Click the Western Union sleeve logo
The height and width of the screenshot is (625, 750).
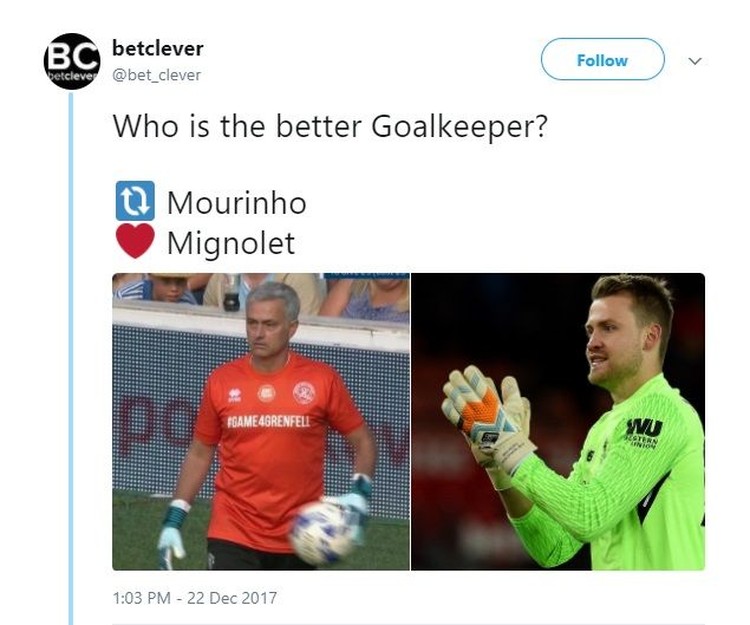643,433
